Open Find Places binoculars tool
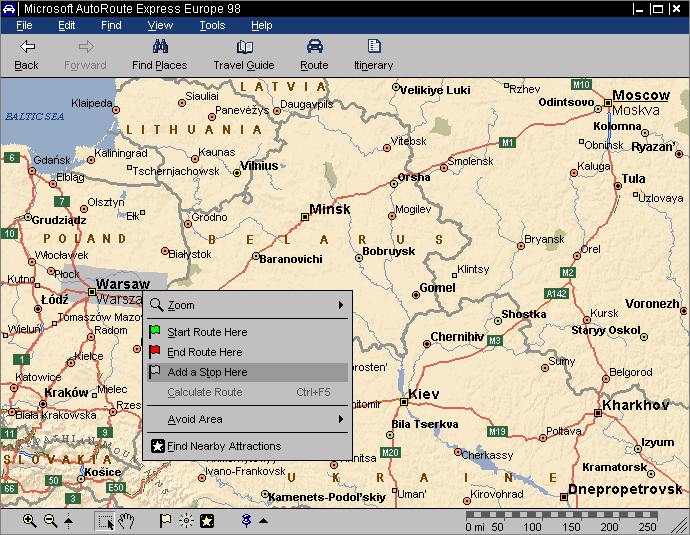This screenshot has height=535, width=690. [x=160, y=55]
